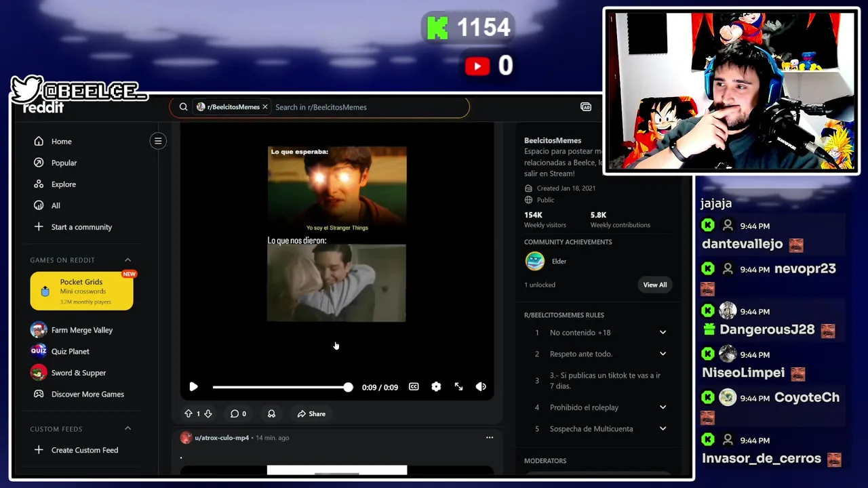Remove the r/BeelcitosMemes search filter
Image resolution: width=868 pixels, height=488 pixels.
pos(265,107)
